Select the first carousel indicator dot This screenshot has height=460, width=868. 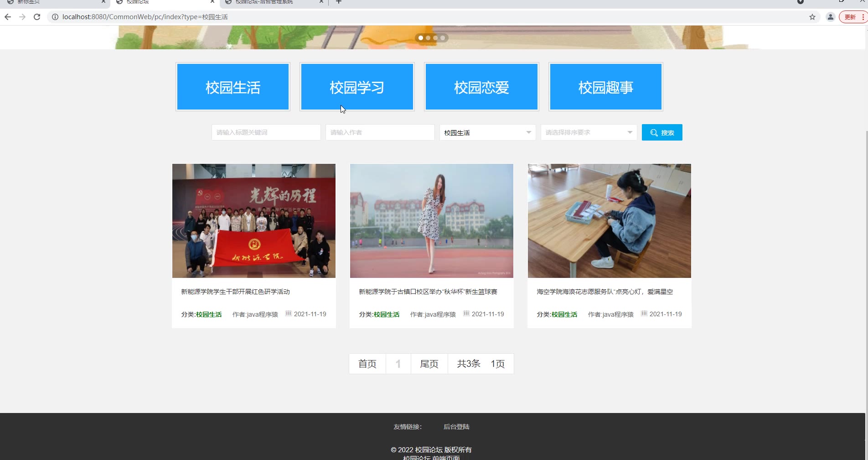pyautogui.click(x=421, y=38)
